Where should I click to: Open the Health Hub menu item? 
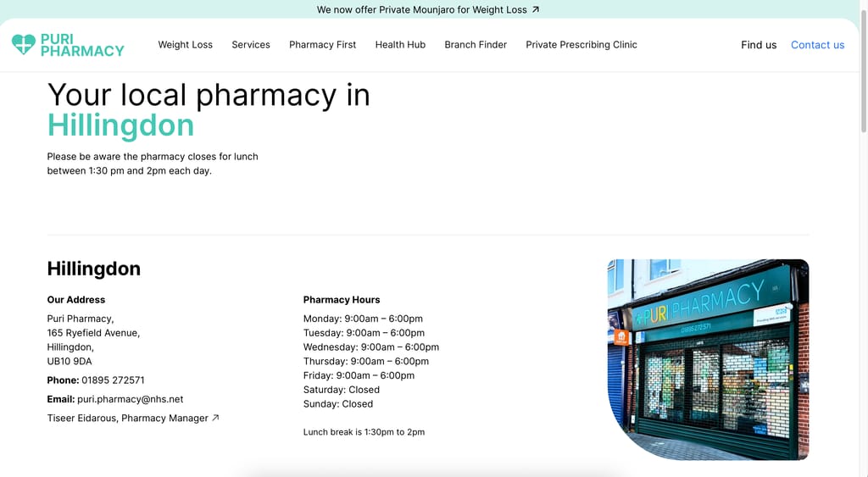(x=400, y=45)
